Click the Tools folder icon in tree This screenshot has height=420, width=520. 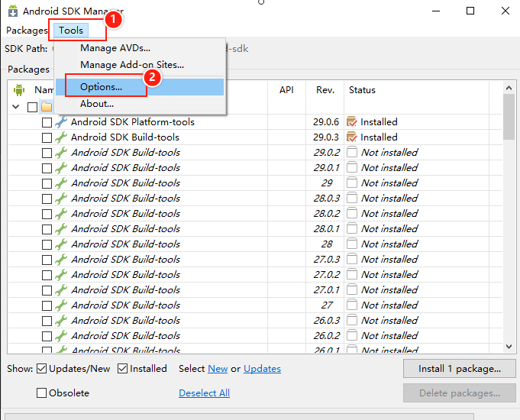[x=47, y=107]
